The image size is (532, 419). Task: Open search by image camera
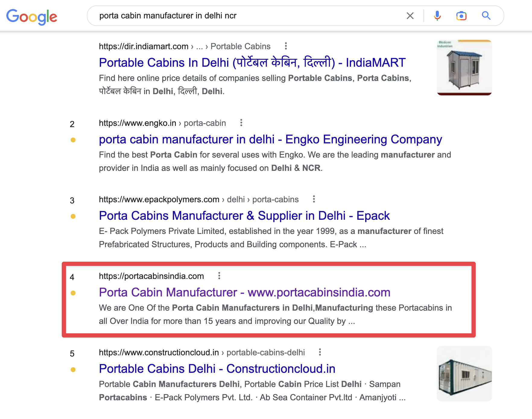461,16
